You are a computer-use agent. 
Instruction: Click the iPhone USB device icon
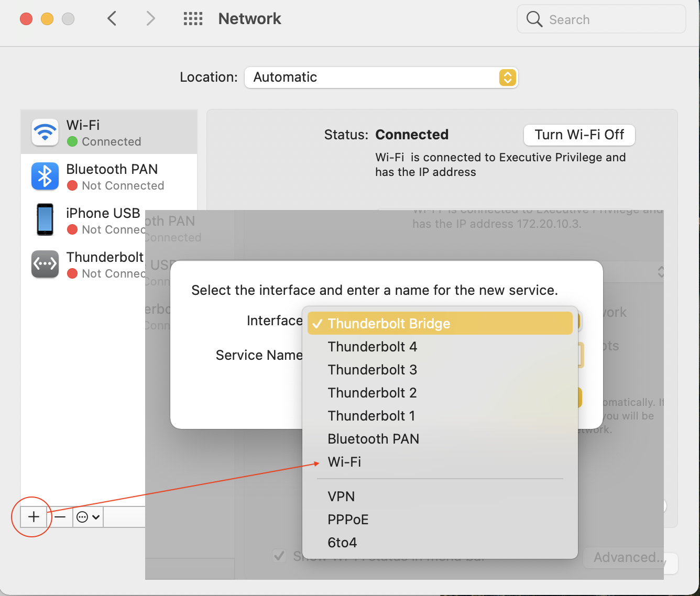pos(45,220)
